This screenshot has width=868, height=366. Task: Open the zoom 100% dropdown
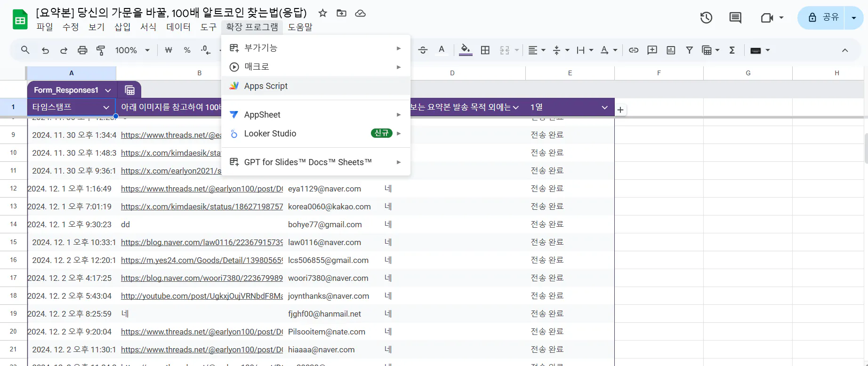point(132,50)
